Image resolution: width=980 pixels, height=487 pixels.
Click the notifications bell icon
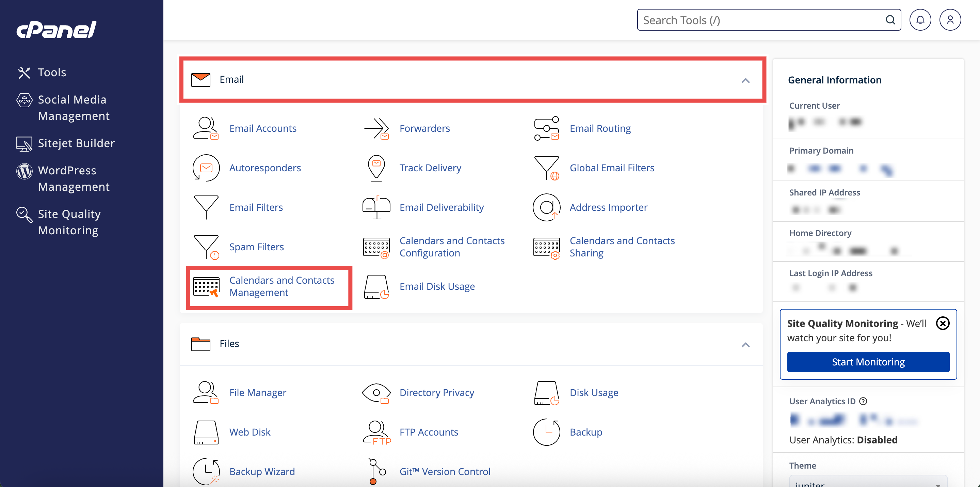click(920, 20)
